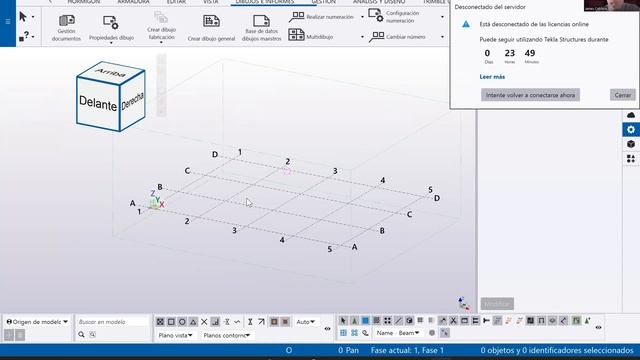
Task: Click Intente volver a conectarse ahora
Action: (x=530, y=95)
